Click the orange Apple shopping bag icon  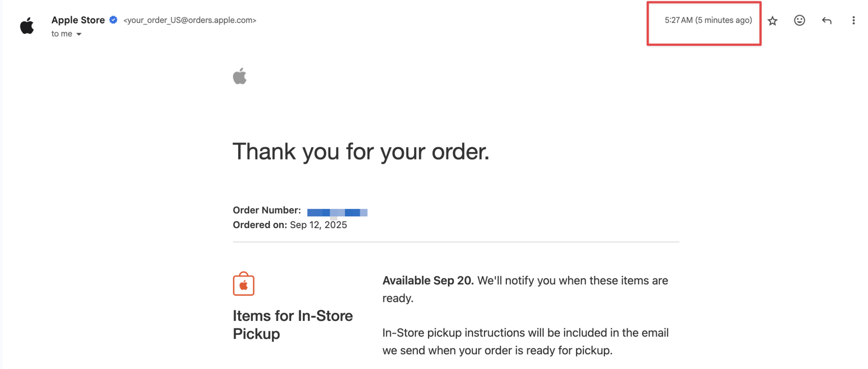pyautogui.click(x=243, y=284)
